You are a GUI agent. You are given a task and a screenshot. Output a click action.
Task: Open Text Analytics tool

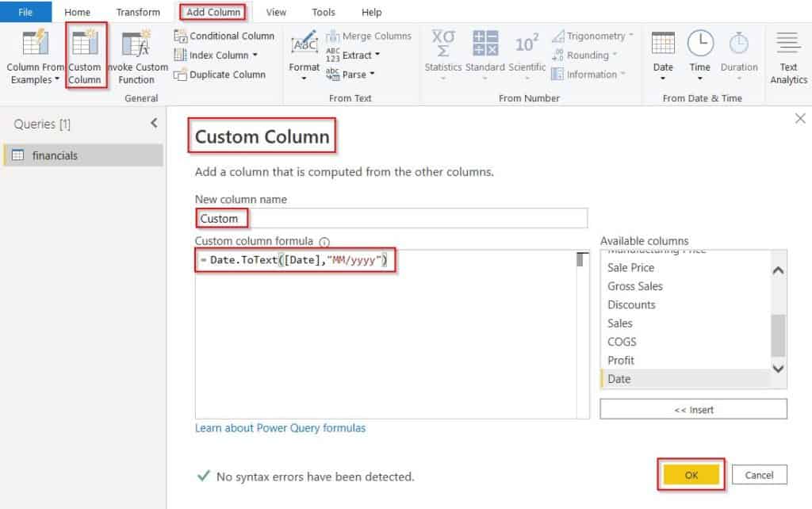coord(788,57)
